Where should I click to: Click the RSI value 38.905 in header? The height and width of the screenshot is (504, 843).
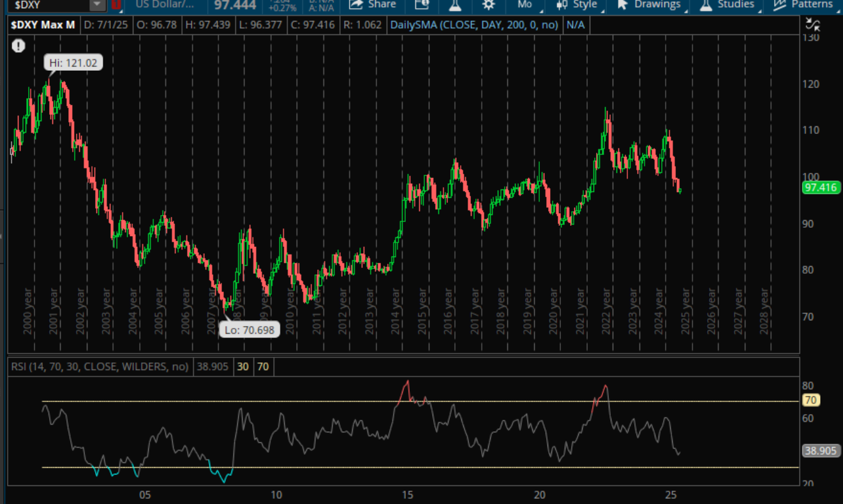[x=213, y=367]
